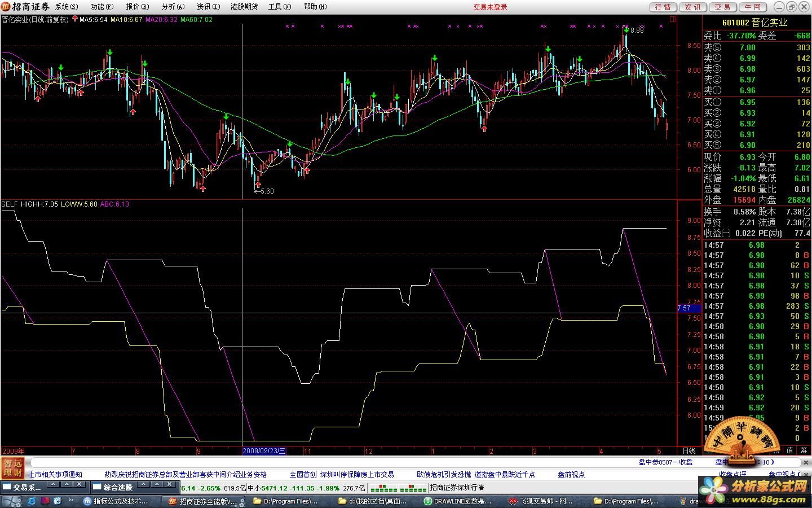Click the 交易 button at top right
The width and height of the screenshot is (812, 508).
pyautogui.click(x=722, y=7)
